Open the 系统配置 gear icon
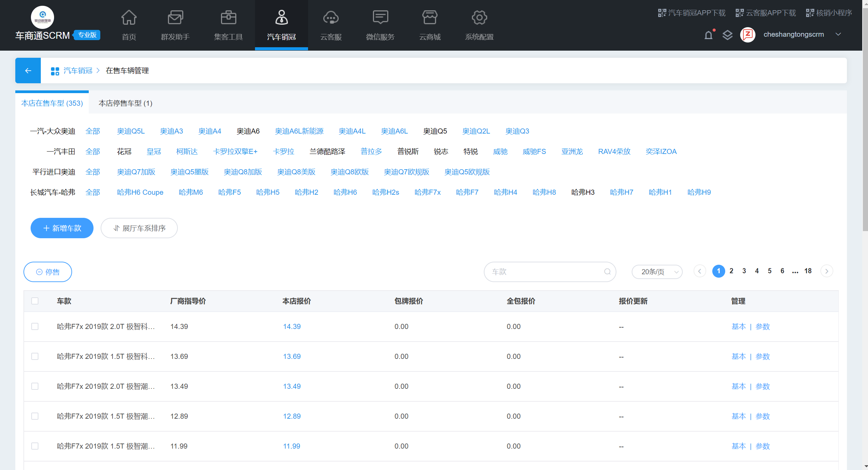The width and height of the screenshot is (868, 470). point(479,18)
